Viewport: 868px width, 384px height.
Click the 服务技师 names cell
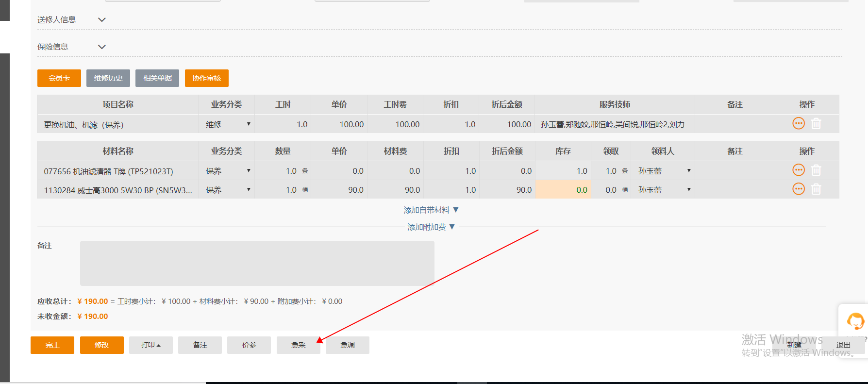(x=615, y=124)
